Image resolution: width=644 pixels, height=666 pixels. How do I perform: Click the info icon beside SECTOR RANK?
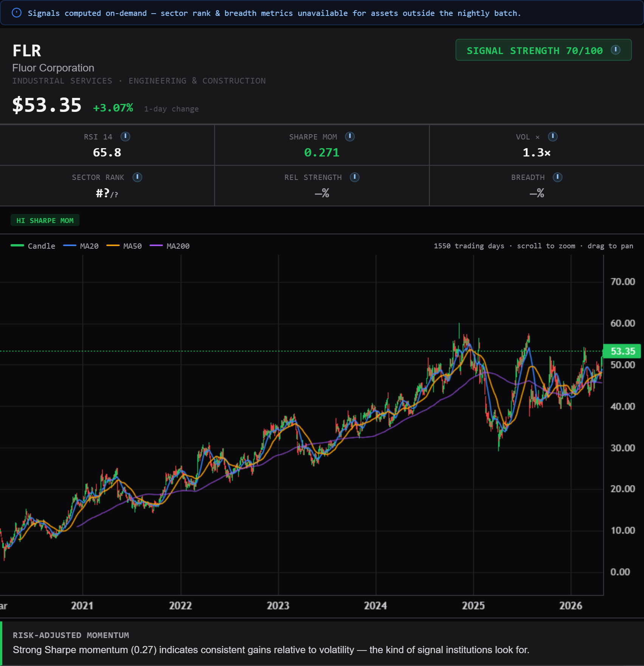[137, 177]
